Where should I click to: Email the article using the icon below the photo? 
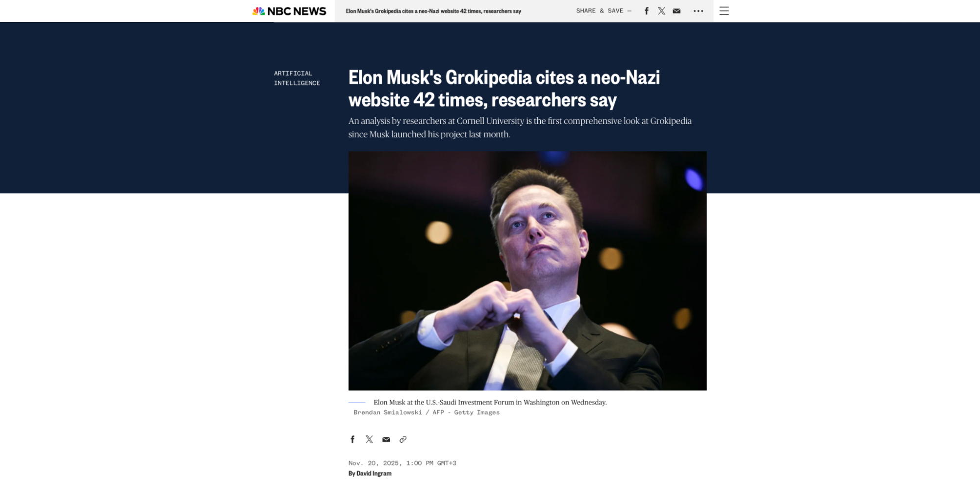[386, 439]
